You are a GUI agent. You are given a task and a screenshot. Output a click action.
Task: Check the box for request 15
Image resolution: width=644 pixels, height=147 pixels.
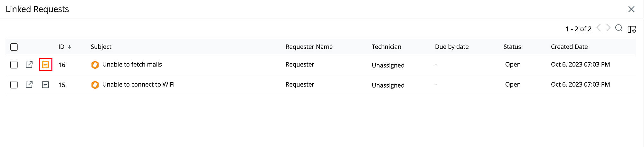click(14, 85)
